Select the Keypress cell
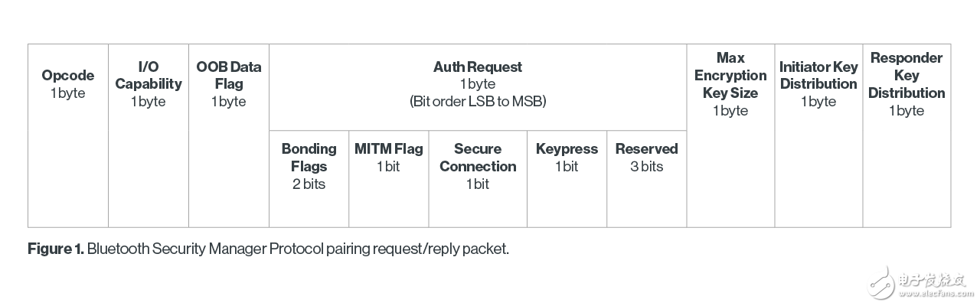980x306 pixels. (x=567, y=157)
